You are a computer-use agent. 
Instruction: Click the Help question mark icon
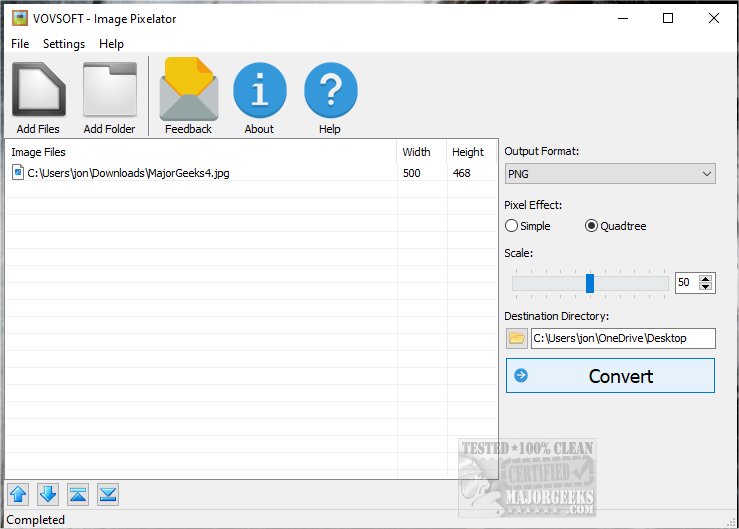[x=330, y=90]
